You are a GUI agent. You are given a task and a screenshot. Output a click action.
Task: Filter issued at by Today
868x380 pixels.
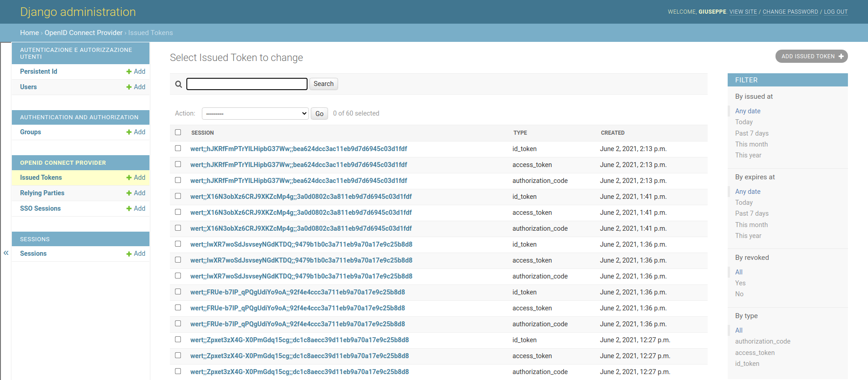coord(744,122)
